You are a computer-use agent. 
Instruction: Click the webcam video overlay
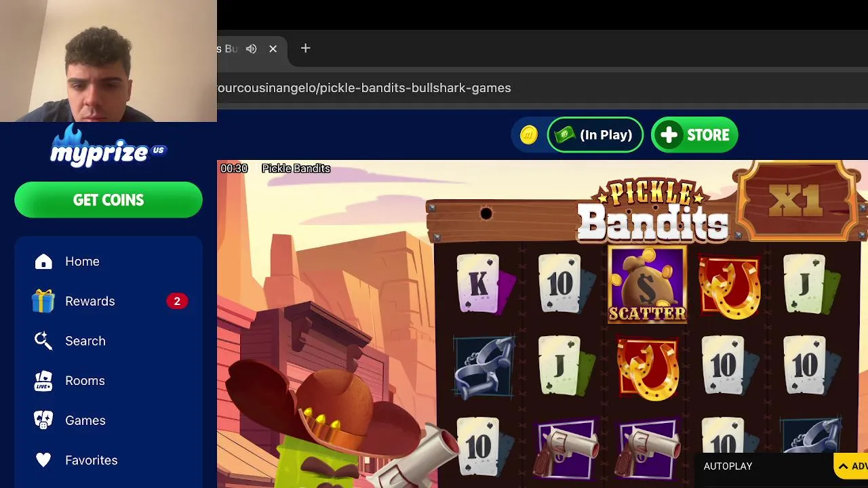click(108, 61)
